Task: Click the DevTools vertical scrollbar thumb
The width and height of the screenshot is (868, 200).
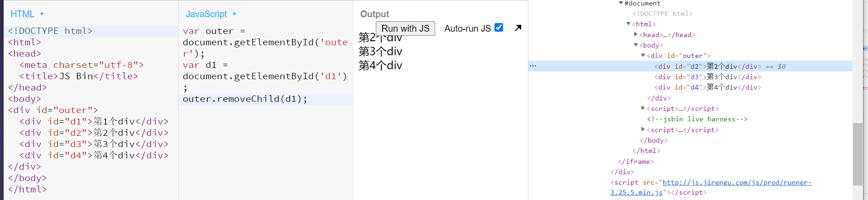Action: 857,154
